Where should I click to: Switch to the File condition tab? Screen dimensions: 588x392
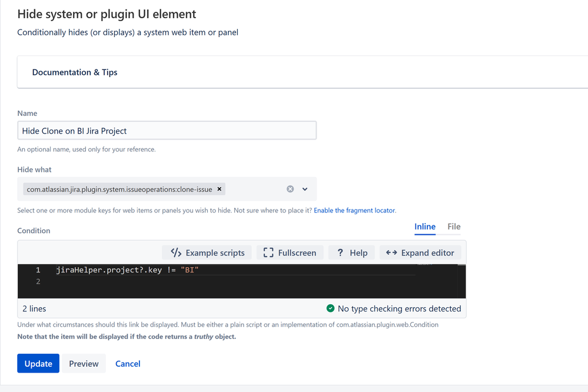454,227
